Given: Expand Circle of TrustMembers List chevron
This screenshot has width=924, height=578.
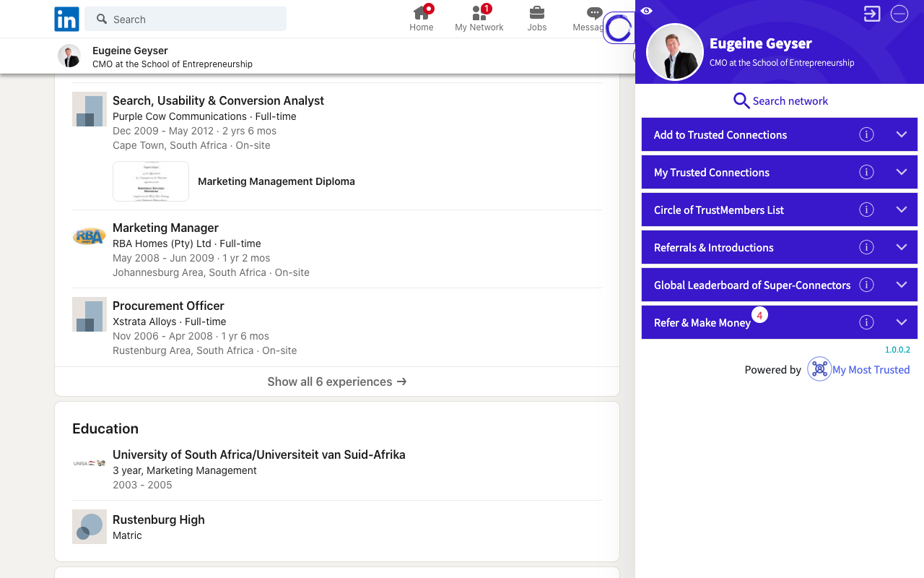Looking at the screenshot, I should [902, 210].
